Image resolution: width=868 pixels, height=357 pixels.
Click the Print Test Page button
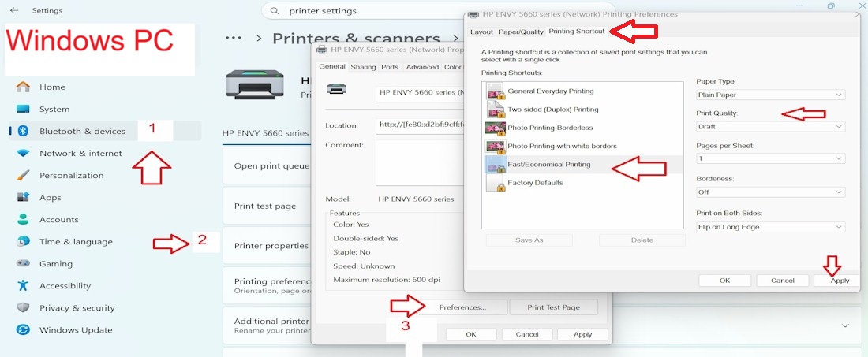click(554, 307)
